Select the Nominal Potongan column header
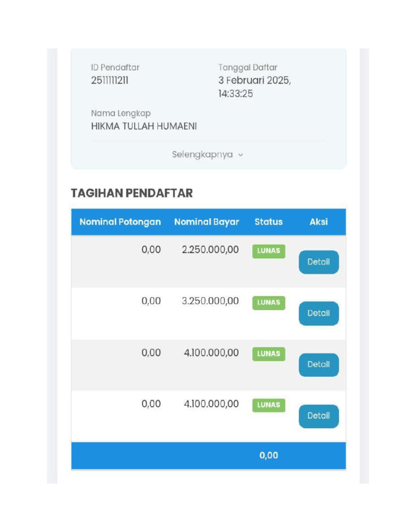The image size is (399, 532). click(120, 222)
